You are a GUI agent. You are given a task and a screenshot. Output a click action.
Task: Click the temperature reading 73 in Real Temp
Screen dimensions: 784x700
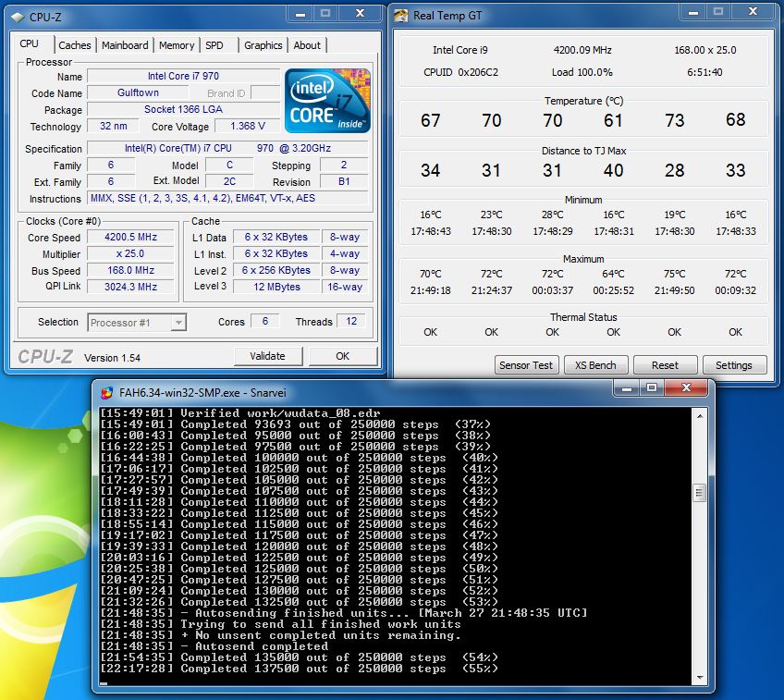[x=675, y=120]
